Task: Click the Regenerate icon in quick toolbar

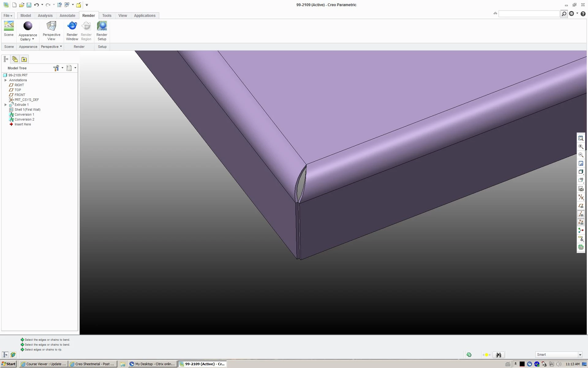Action: coord(59,5)
